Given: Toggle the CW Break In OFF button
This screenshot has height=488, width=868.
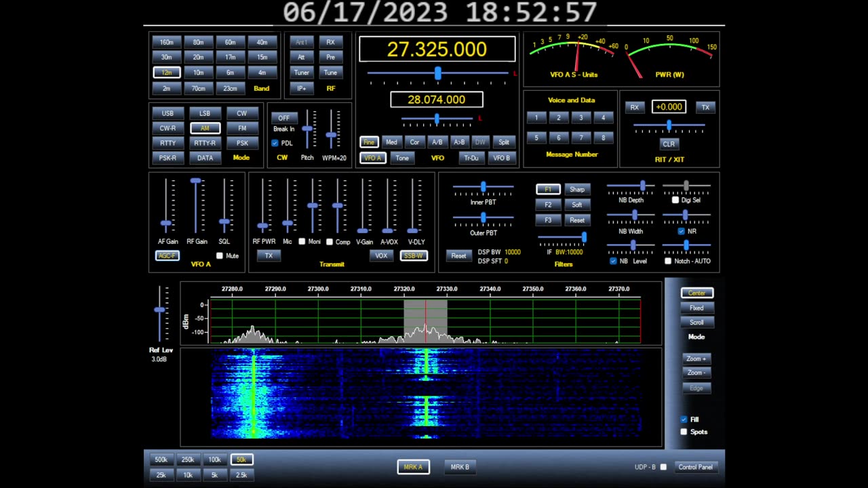Looking at the screenshot, I should (283, 118).
